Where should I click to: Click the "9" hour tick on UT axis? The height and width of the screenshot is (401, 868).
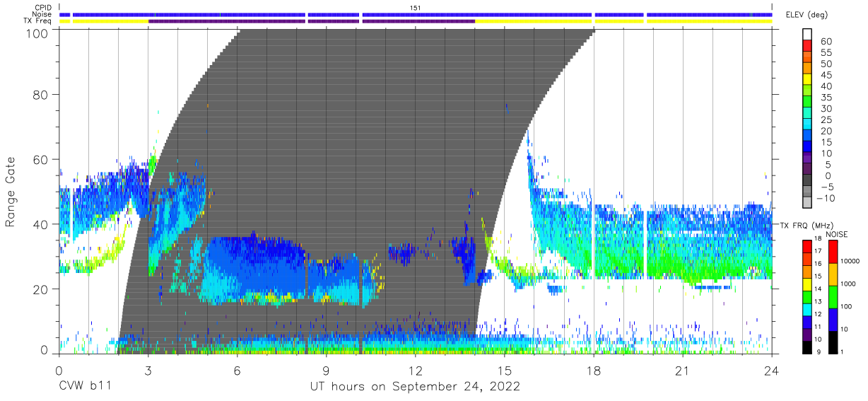point(326,370)
